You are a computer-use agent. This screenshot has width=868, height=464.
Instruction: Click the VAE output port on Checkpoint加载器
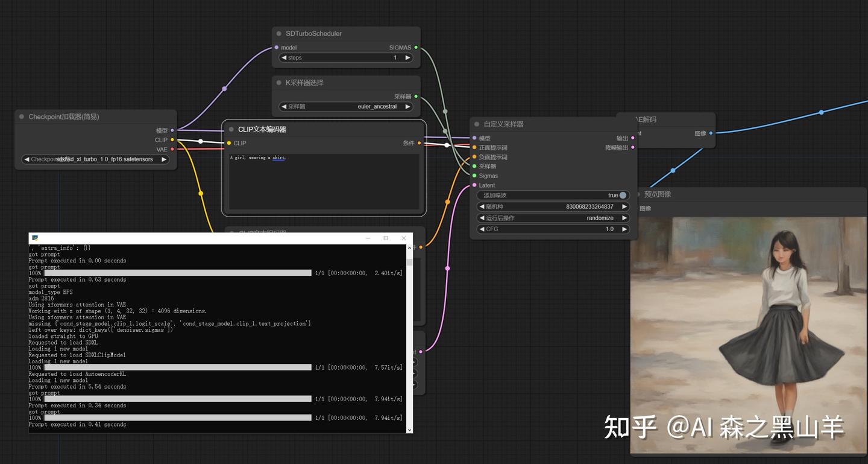(172, 149)
